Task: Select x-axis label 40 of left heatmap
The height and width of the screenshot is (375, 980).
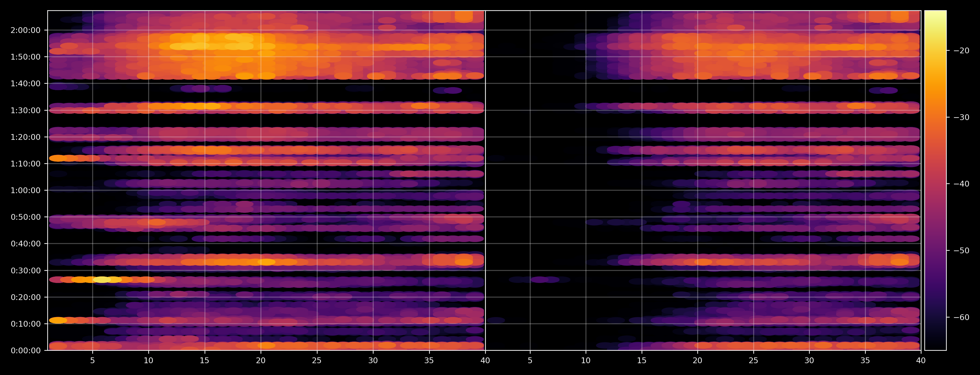Action: (485, 360)
